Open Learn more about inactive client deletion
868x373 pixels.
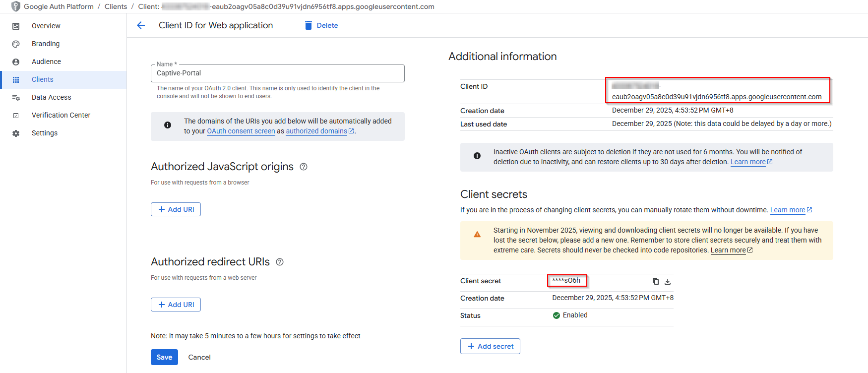pyautogui.click(x=751, y=162)
